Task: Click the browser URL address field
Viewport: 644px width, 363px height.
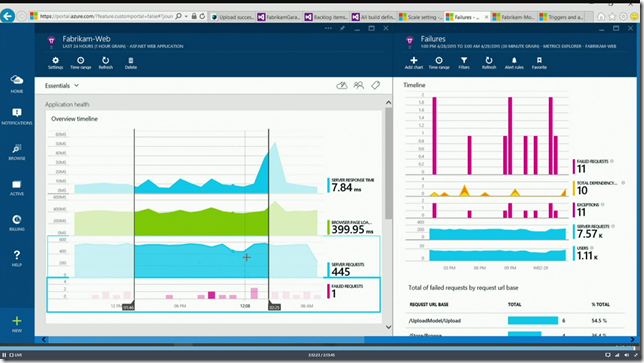Action: click(106, 16)
